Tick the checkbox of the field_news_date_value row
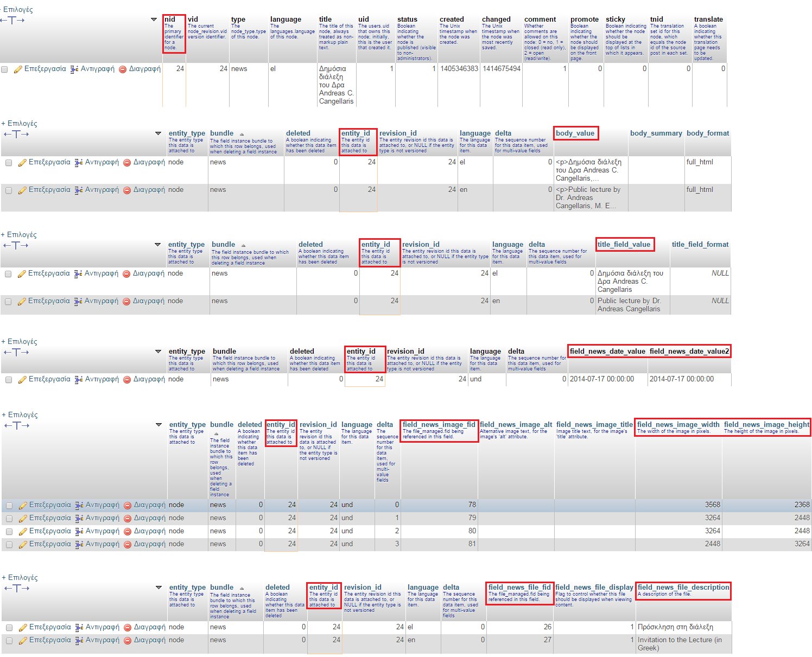 [9, 380]
